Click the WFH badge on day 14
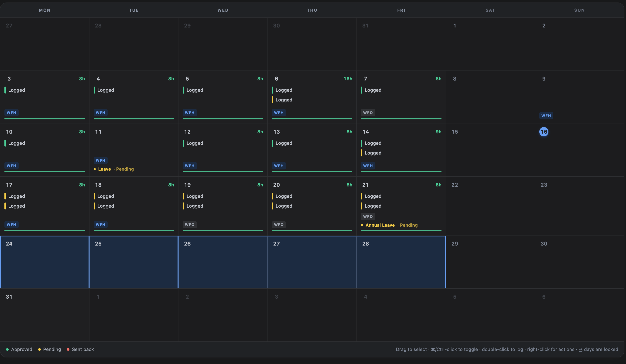Screen dimensions: 626x364 point(368,166)
